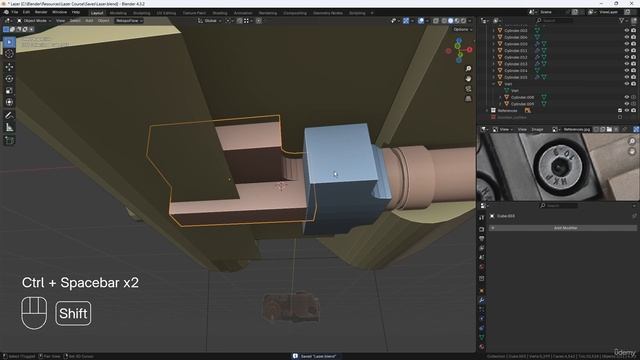Switch to the UV Editing workspace tab
The image size is (640, 360).
[167, 13]
